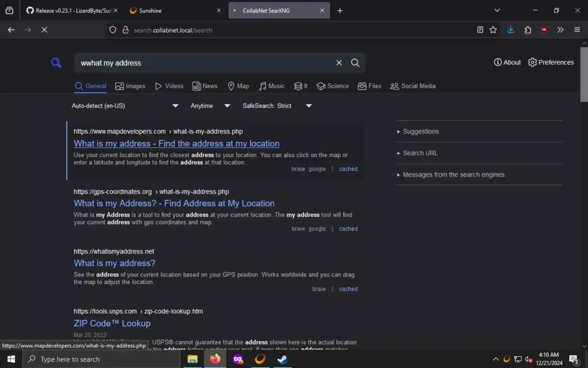Switch to the Science category
Viewport: 588px width, 368px height.
pyautogui.click(x=333, y=86)
